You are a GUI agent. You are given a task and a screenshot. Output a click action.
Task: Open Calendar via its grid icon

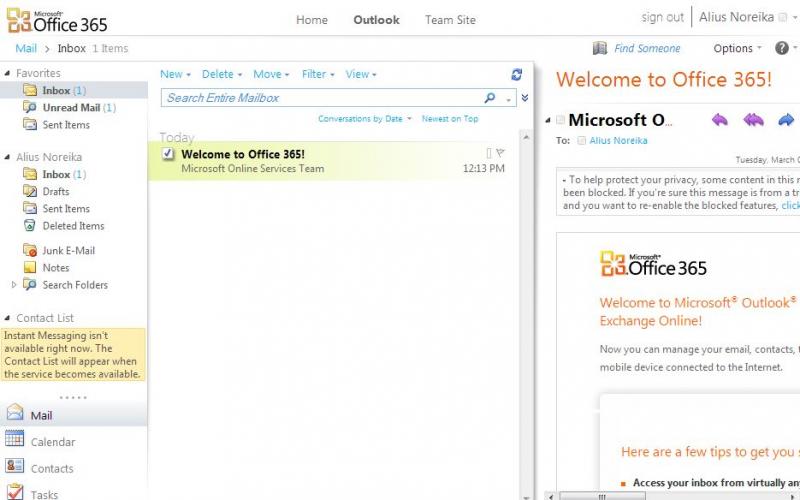click(14, 439)
